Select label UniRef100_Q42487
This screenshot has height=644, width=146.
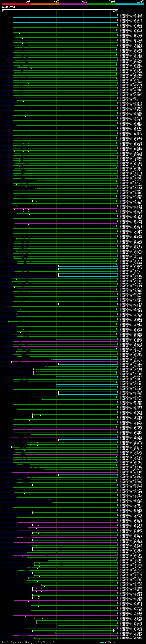coord(131,90)
